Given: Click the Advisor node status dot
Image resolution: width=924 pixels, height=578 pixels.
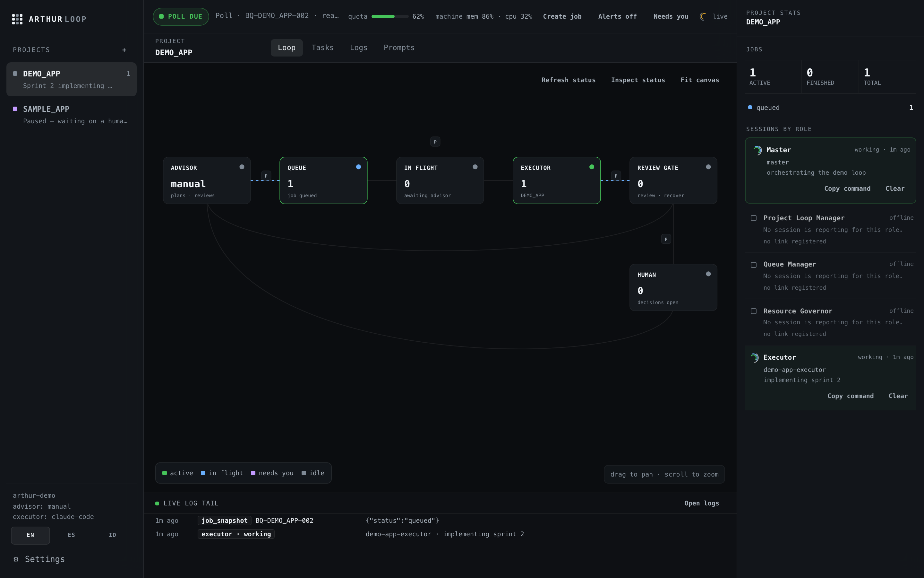Looking at the screenshot, I should point(242,167).
